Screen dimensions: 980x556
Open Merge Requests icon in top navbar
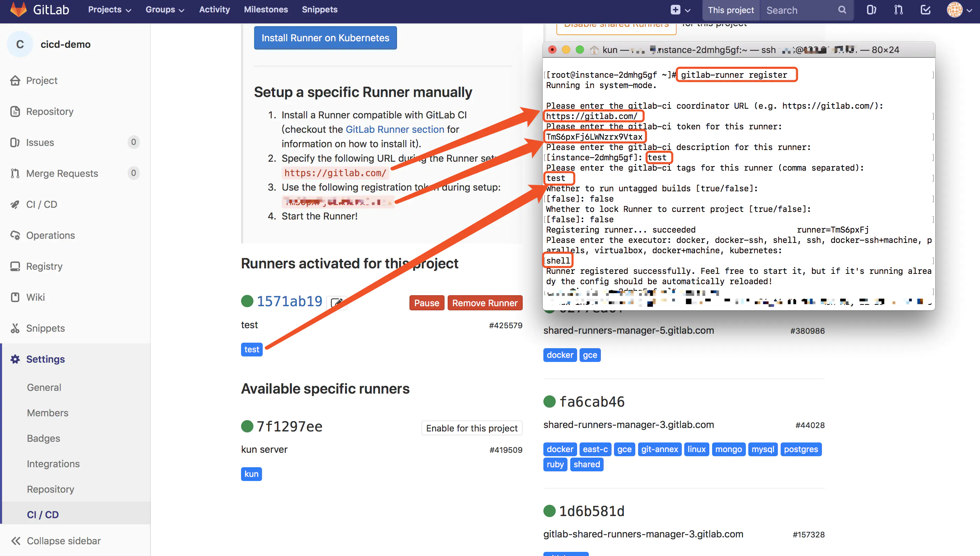click(x=898, y=10)
